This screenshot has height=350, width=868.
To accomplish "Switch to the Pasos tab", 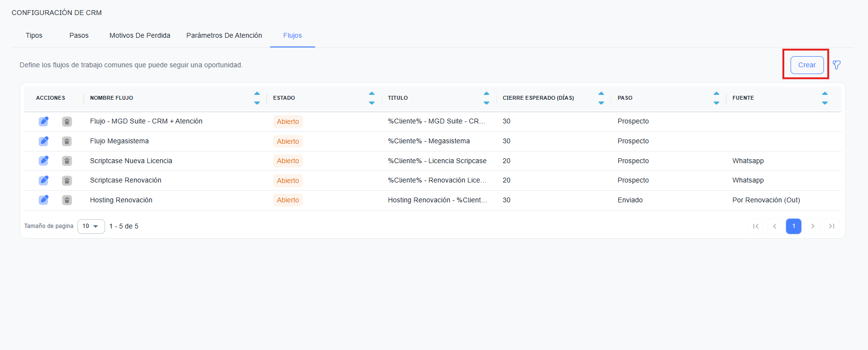I will tap(79, 35).
